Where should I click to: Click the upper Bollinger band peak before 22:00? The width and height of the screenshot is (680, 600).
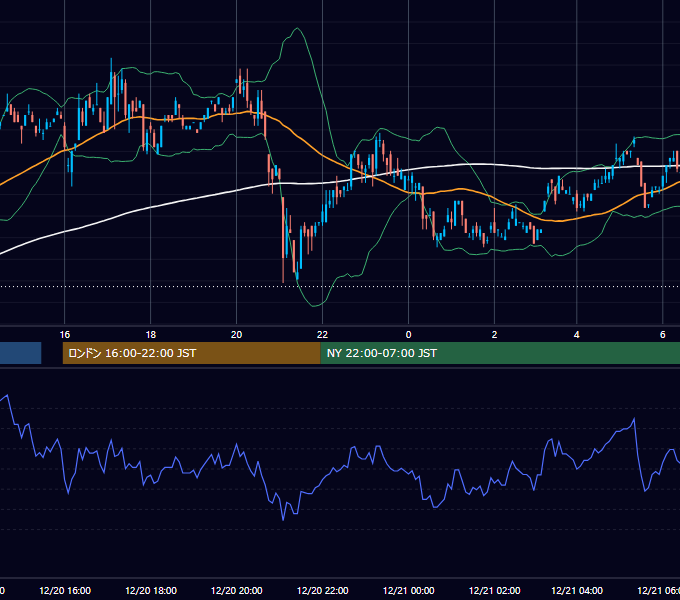click(297, 29)
